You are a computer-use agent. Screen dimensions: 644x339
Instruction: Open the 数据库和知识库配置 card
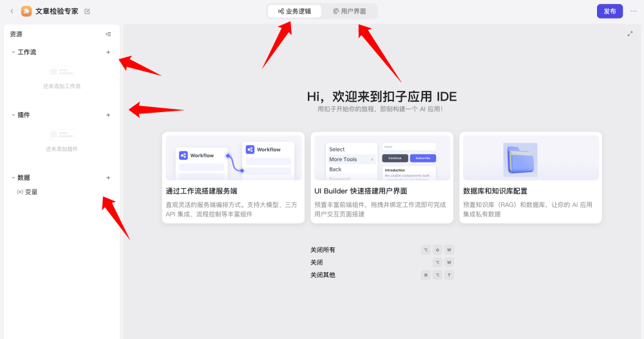[531, 177]
